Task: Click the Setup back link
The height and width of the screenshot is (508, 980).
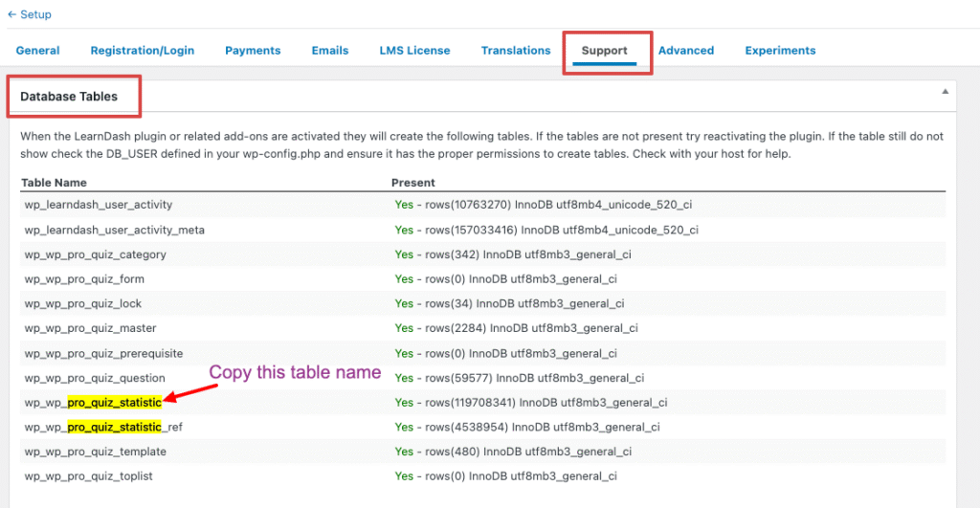Action: (30, 14)
